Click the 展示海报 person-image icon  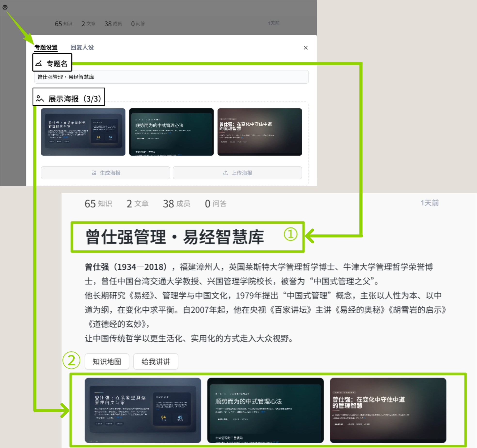(x=40, y=99)
